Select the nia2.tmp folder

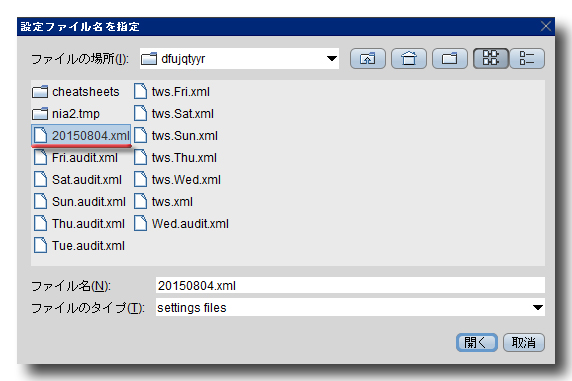[66, 114]
